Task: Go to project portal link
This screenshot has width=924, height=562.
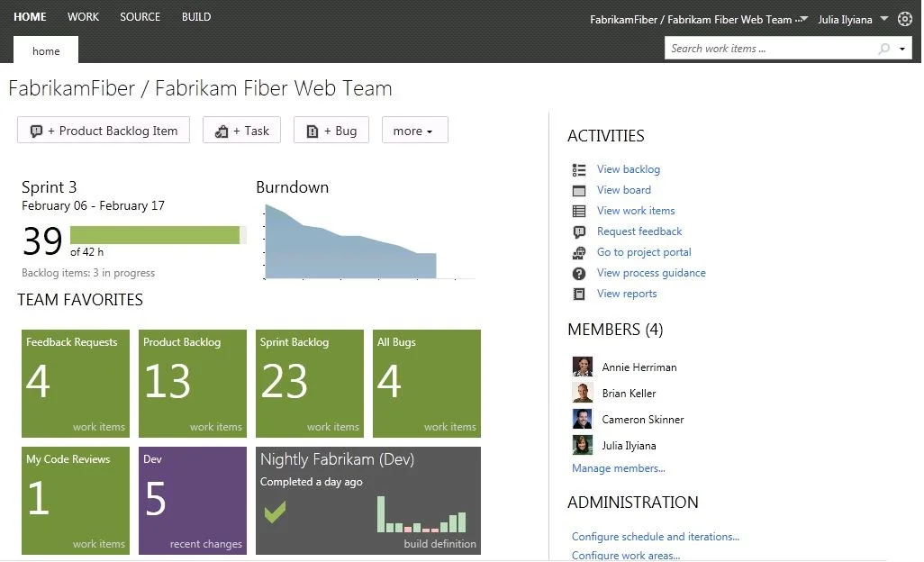Action: point(644,252)
